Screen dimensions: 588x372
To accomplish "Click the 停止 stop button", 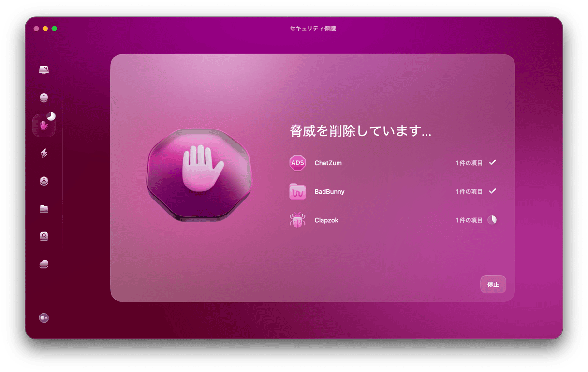I will pyautogui.click(x=493, y=285).
